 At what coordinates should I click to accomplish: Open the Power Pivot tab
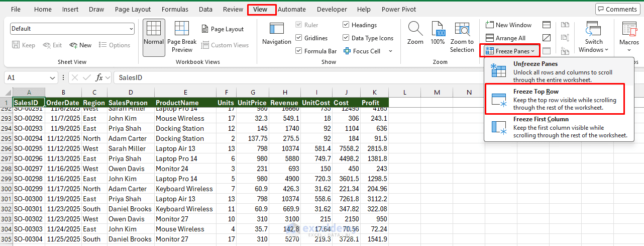click(x=398, y=10)
